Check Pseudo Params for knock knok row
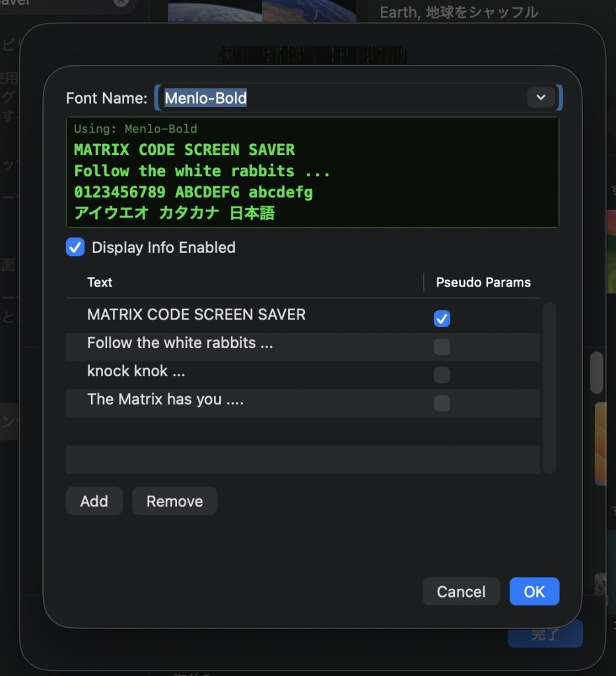The width and height of the screenshot is (616, 676). click(442, 375)
